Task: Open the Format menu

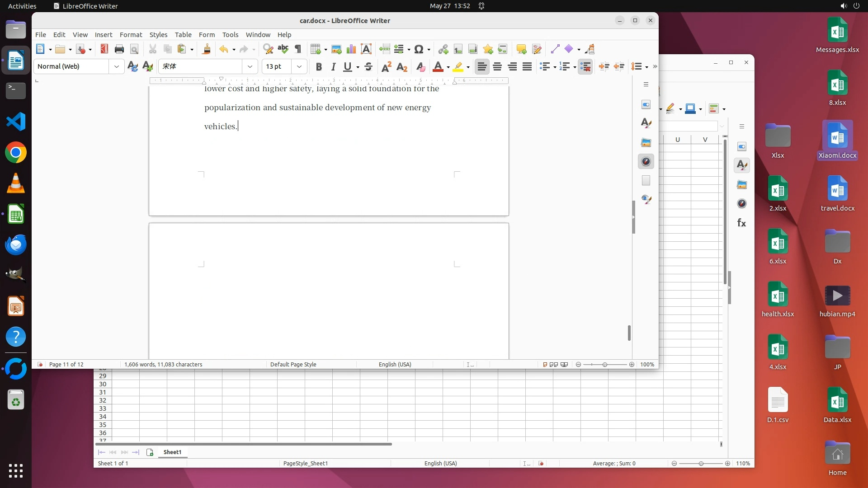Action: (131, 35)
